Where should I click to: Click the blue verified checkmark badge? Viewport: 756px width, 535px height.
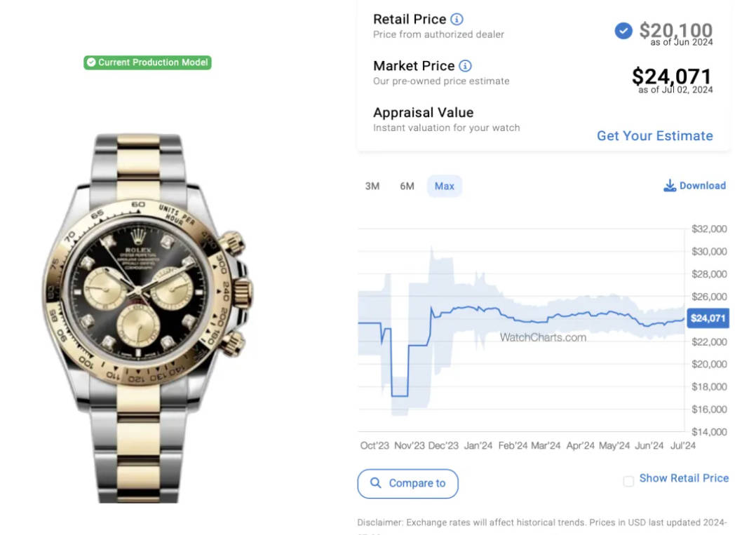coord(623,31)
